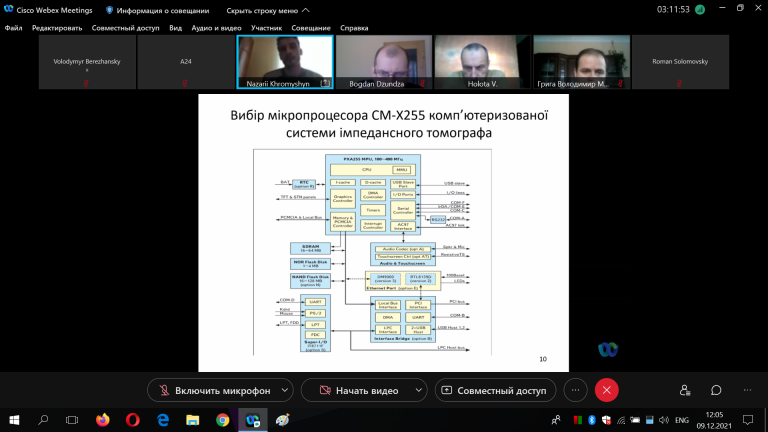The width and height of the screenshot is (768, 432).
Task: Toggle microphone with Включить микрофон
Action: coord(215,390)
